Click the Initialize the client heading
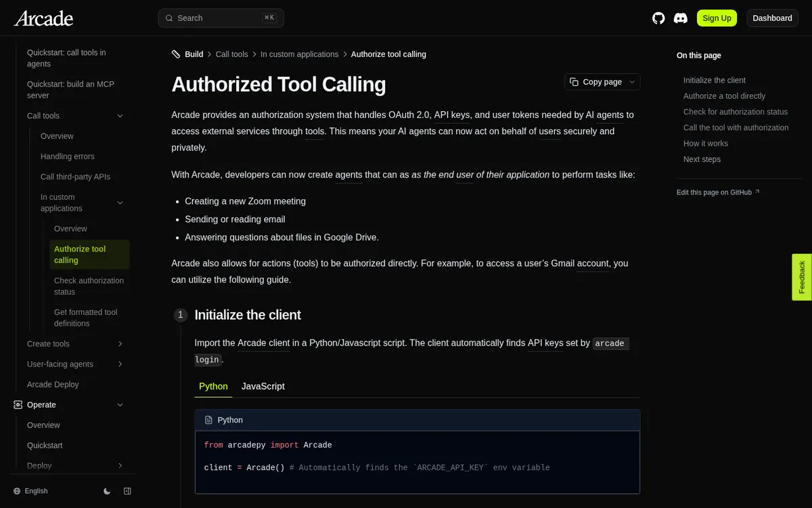This screenshot has height=508, width=812. coord(248,315)
